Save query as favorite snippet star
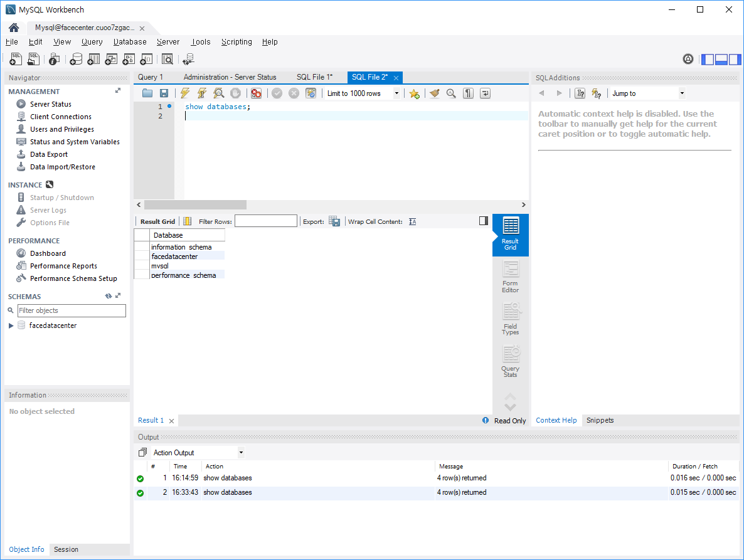Image resolution: width=744 pixels, height=560 pixels. [414, 93]
